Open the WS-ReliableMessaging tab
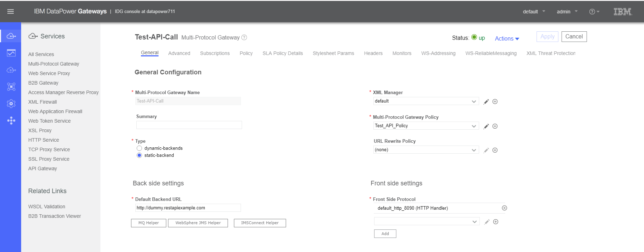Viewport: 644px width, 252px height. (x=491, y=53)
